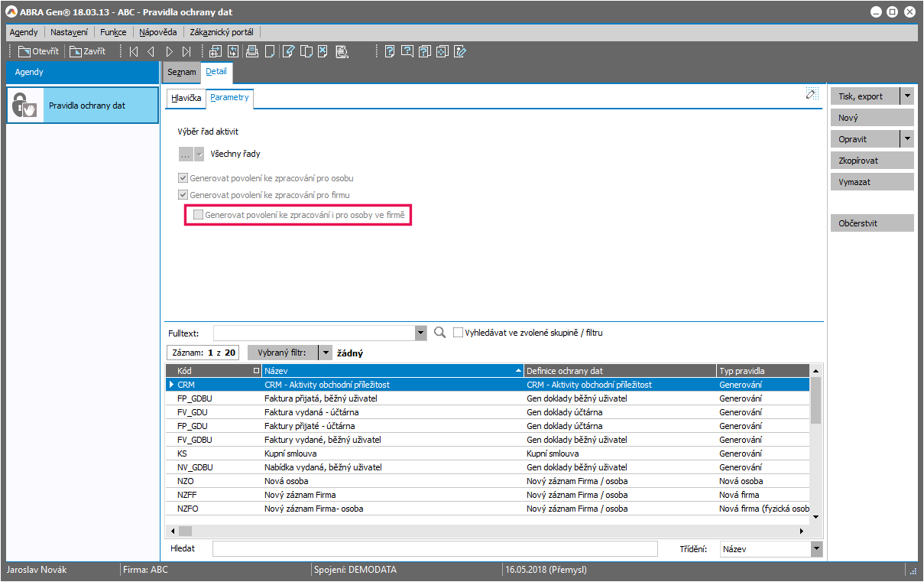Click the Občerstvit button
The width and height of the screenshot is (924, 582).
(871, 223)
